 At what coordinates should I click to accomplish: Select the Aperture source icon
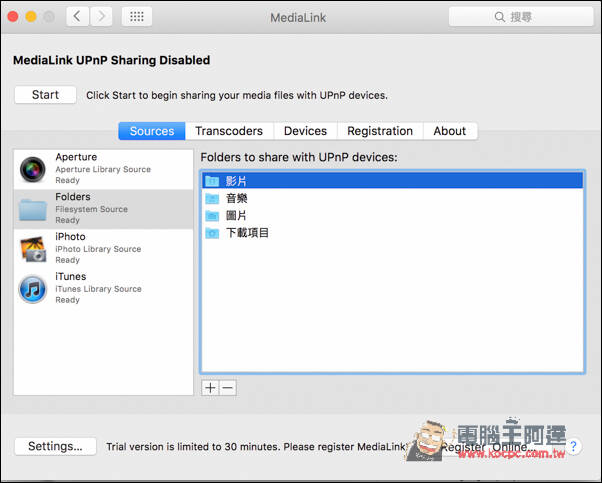(x=33, y=169)
